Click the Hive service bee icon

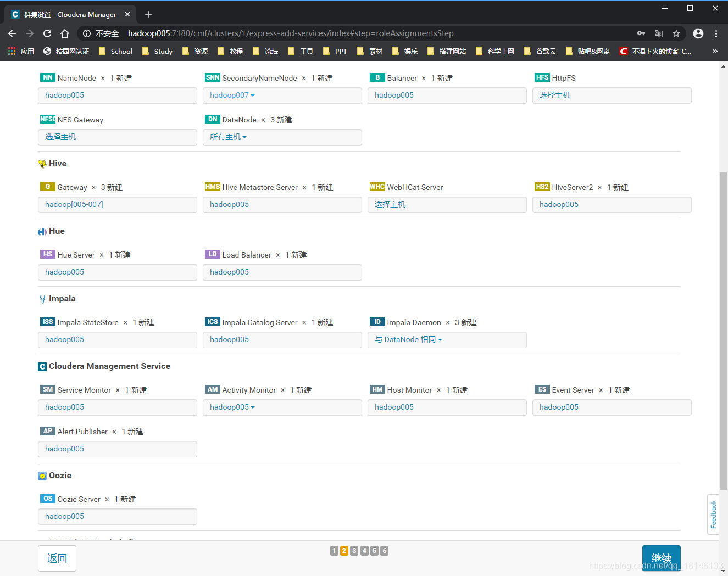[x=42, y=164]
